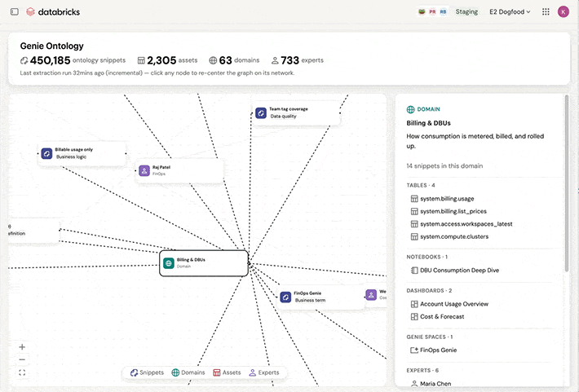
Task: Select the FinOps Genie business term node
Action: (320, 297)
